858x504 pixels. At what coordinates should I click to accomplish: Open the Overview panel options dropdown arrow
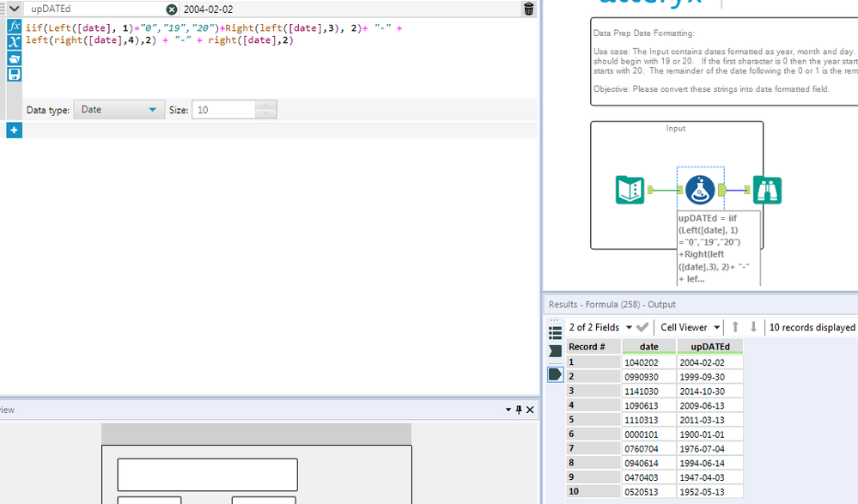point(508,410)
